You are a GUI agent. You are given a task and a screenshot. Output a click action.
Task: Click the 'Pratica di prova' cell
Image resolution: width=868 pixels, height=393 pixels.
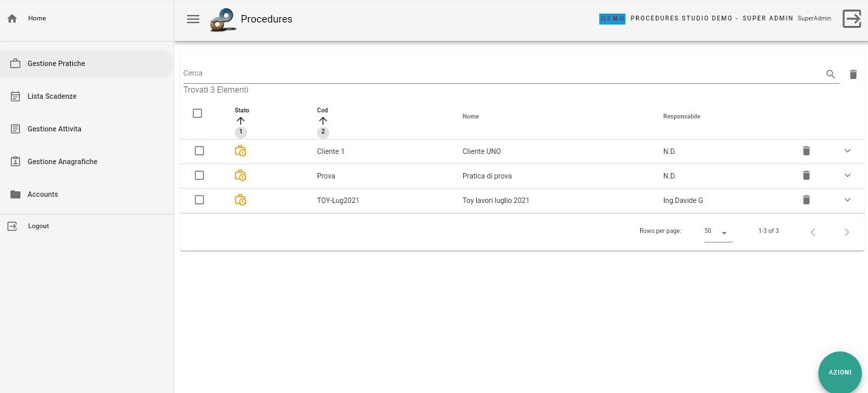tap(487, 176)
